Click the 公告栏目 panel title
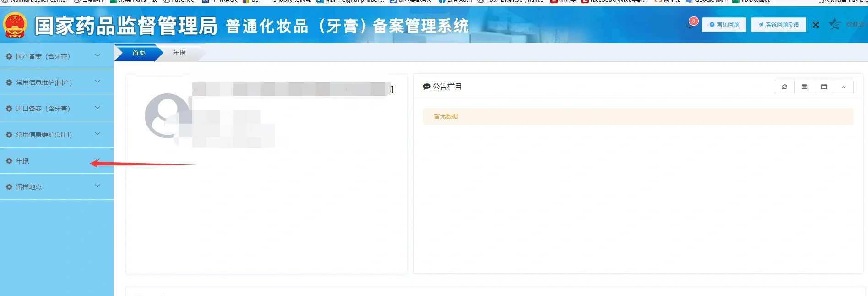 coord(447,87)
